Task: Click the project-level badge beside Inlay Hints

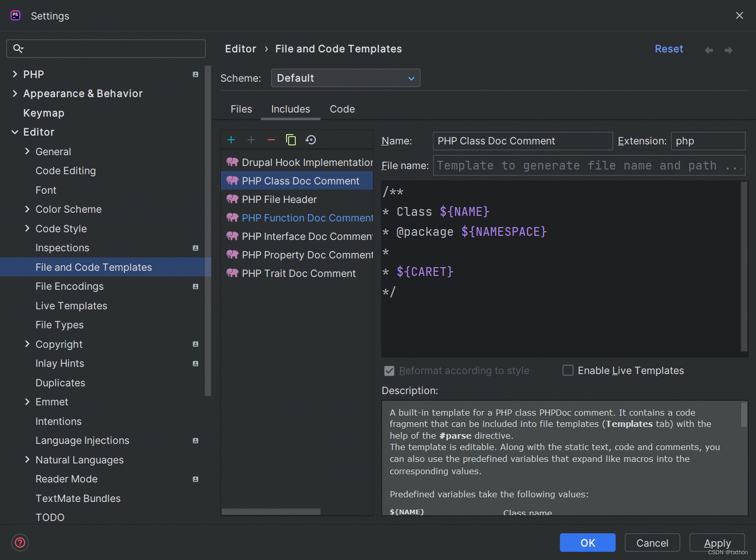Action: pyautogui.click(x=196, y=364)
